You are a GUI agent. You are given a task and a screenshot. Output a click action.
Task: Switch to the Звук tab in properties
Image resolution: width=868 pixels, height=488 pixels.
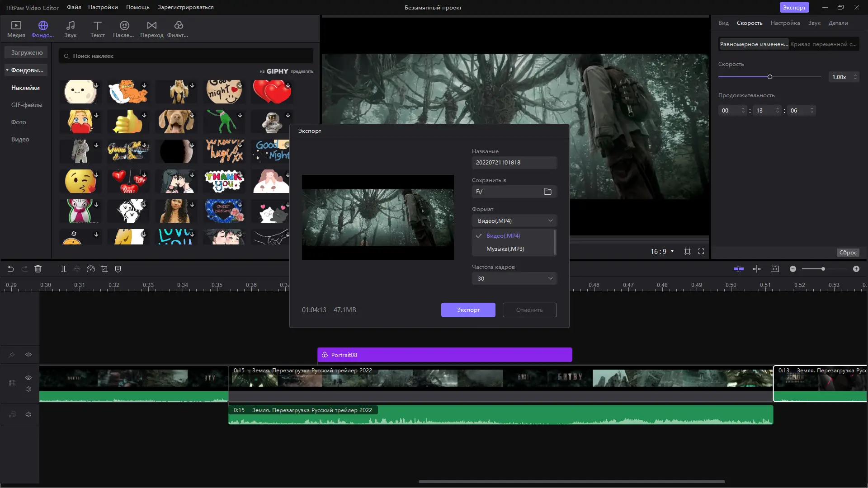coord(814,23)
